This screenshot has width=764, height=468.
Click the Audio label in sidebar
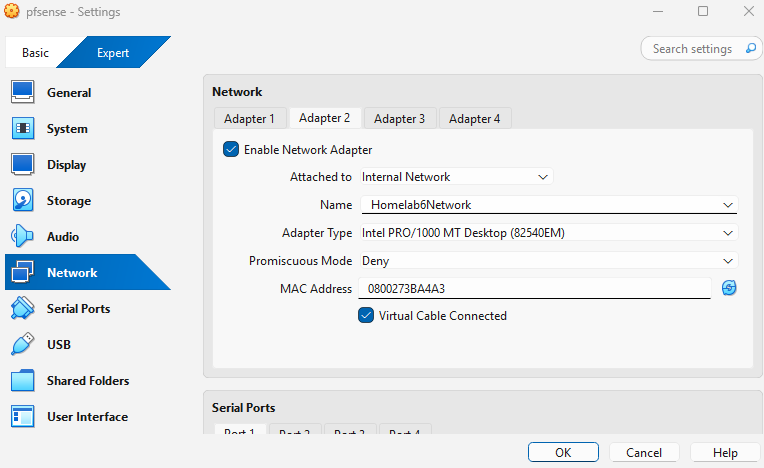tap(63, 237)
